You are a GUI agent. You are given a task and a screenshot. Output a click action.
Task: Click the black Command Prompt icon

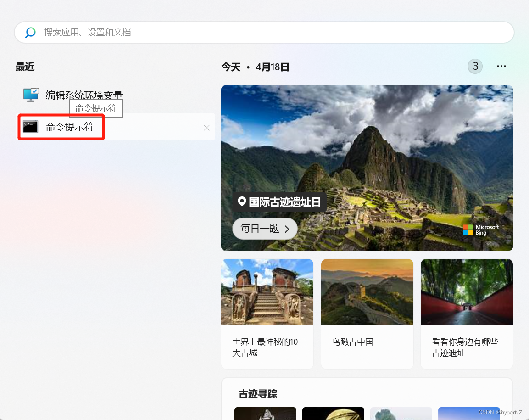(x=31, y=127)
